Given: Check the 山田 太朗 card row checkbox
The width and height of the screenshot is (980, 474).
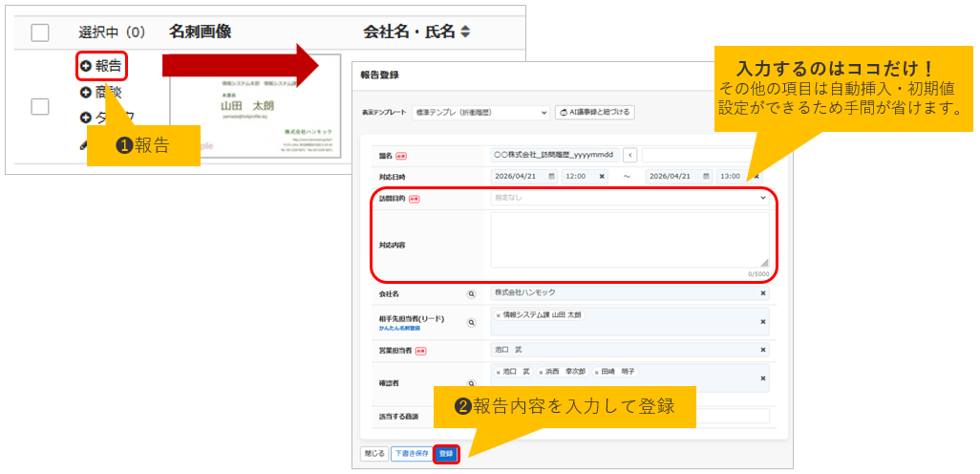Looking at the screenshot, I should (40, 106).
